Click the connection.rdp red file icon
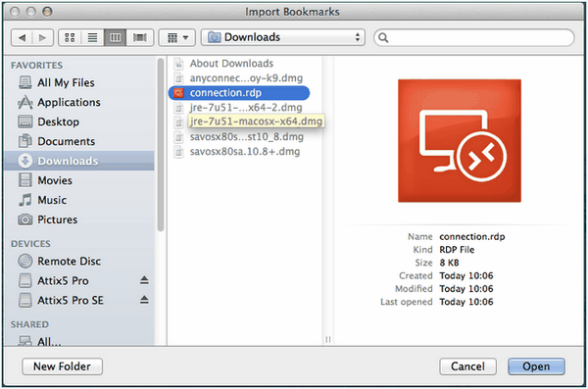Screen dimensions: 588x389 [178, 93]
